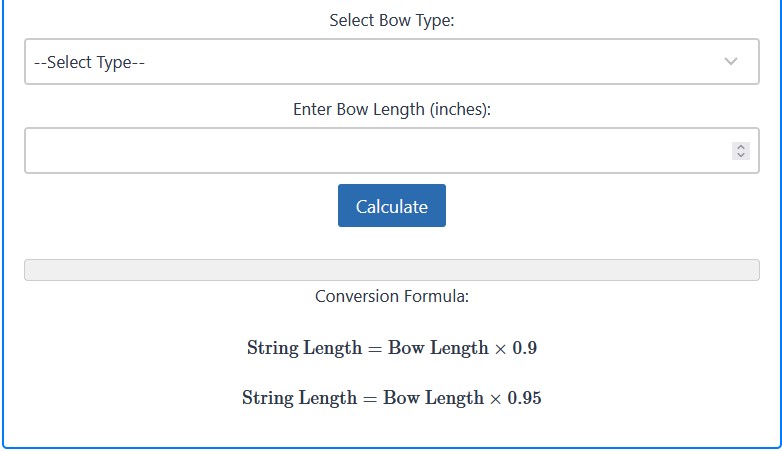Click the equals sign in the 0.9 formula

coord(375,348)
